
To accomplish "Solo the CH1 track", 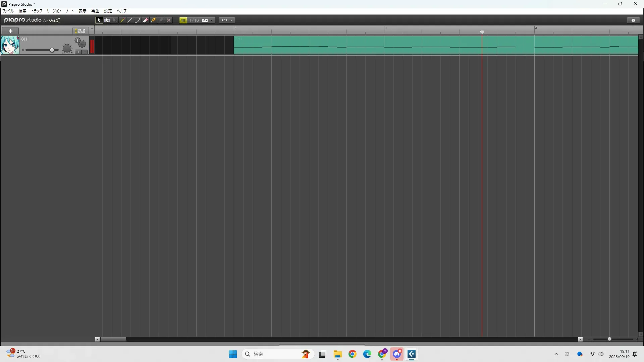I will tap(77, 41).
